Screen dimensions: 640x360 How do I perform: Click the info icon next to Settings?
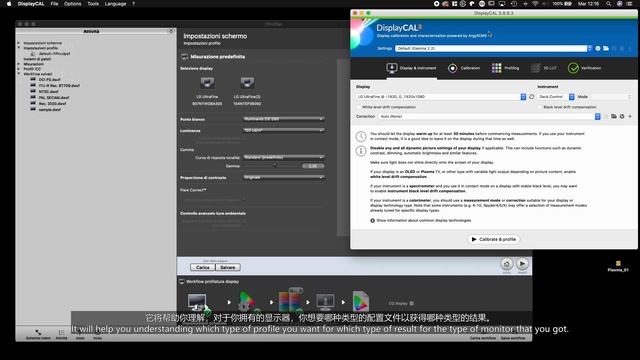[598, 48]
